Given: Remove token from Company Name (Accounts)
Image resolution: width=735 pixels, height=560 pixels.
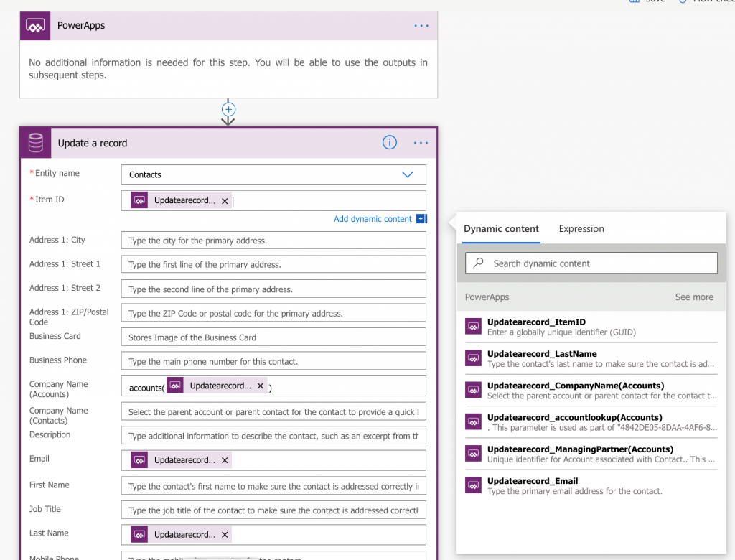Looking at the screenshot, I should click(261, 386).
